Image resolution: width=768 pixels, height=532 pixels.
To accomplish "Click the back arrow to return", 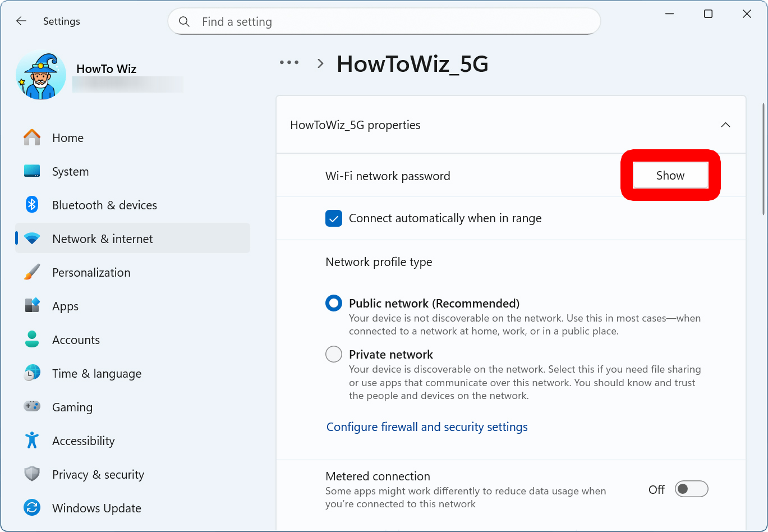I will [x=21, y=21].
